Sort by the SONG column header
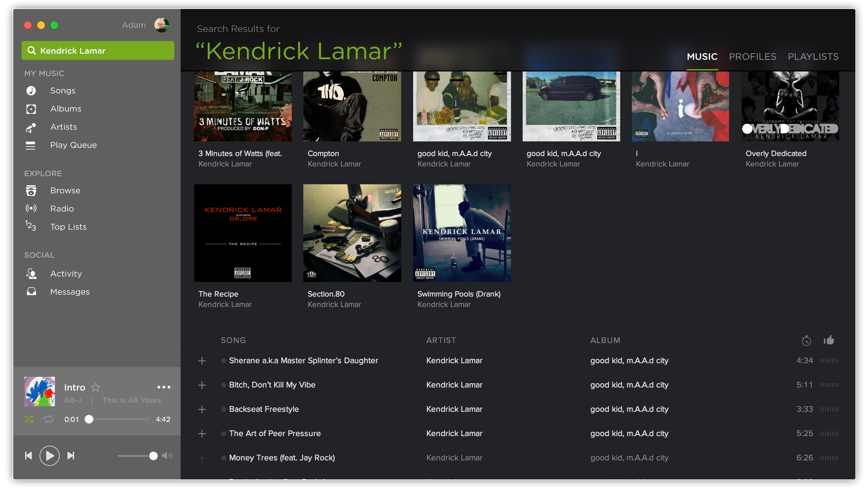The height and width of the screenshot is (491, 868). 233,340
